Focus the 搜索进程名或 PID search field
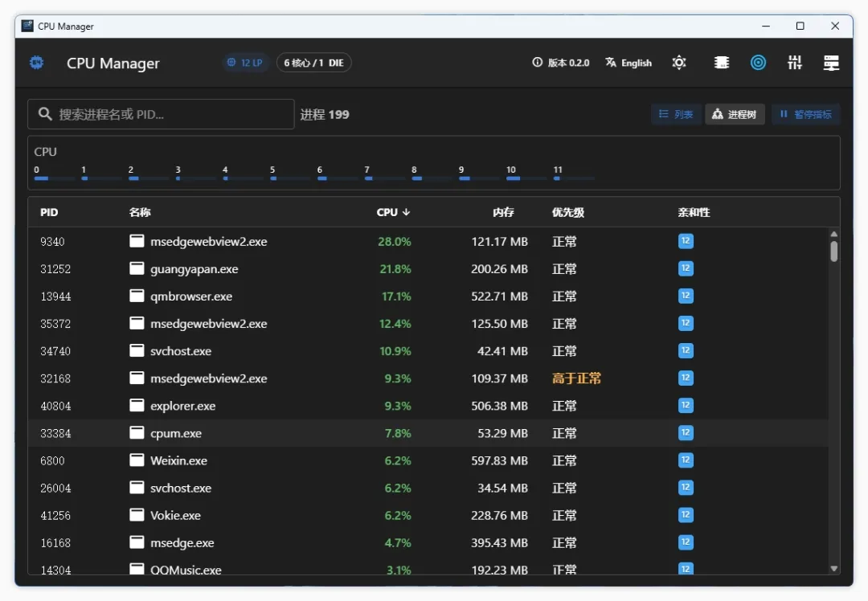Screen dimensions: 868x601 [161, 114]
